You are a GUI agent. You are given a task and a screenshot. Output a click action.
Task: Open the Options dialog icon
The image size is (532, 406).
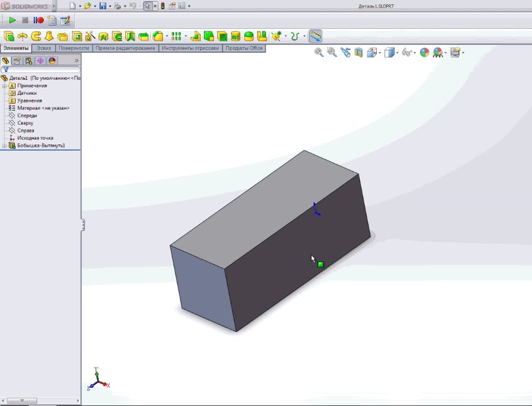click(x=182, y=6)
